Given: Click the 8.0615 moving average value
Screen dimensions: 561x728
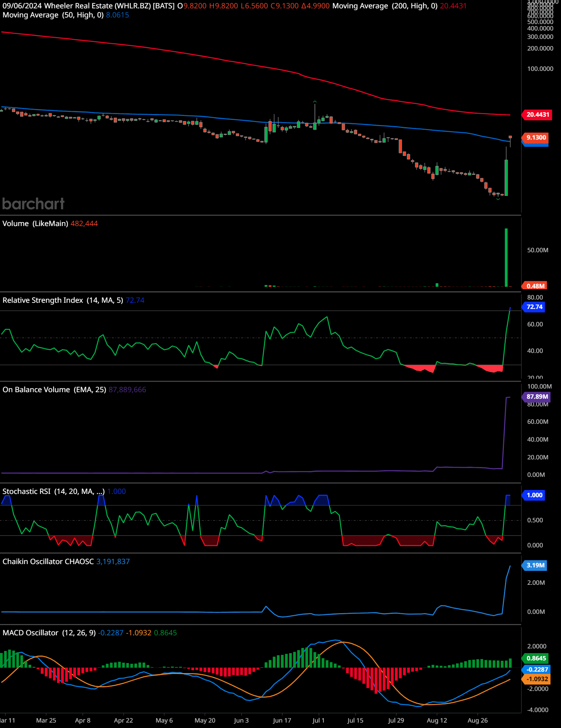Looking at the screenshot, I should click(117, 15).
